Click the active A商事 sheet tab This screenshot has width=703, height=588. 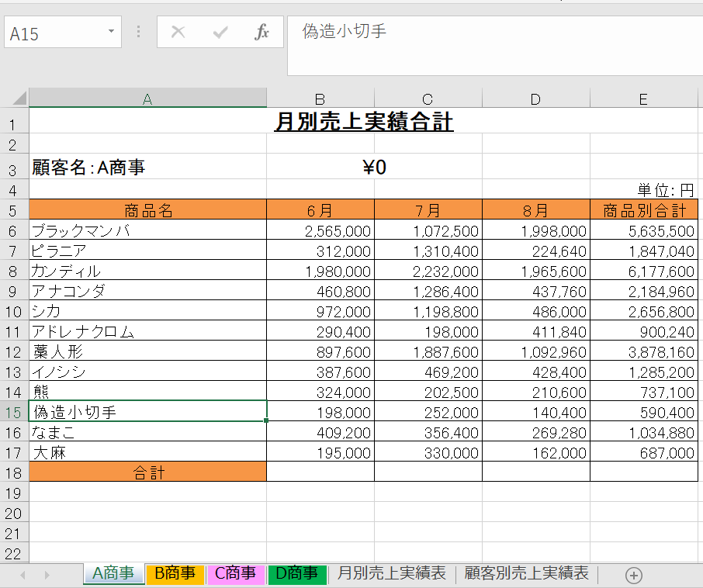pyautogui.click(x=113, y=574)
